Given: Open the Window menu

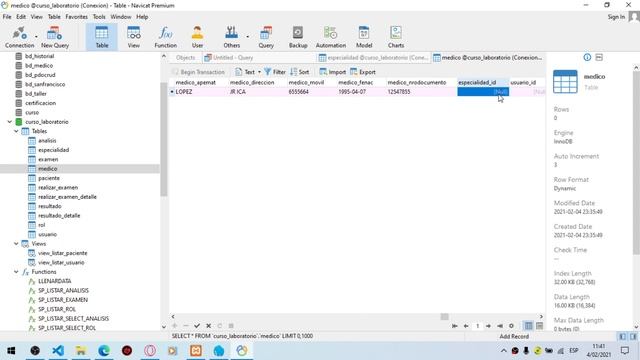Looking at the screenshot, I should [x=121, y=17].
